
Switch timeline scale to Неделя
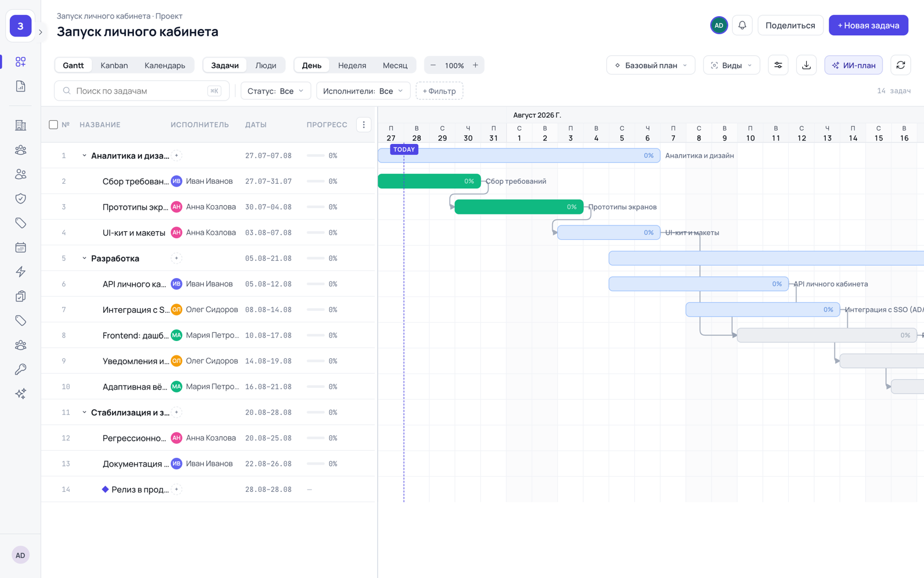point(352,65)
